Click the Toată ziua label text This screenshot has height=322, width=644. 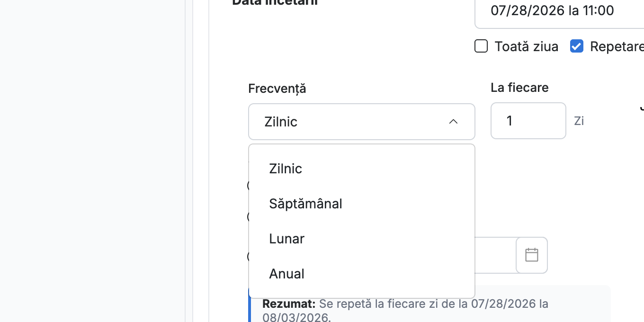pyautogui.click(x=527, y=46)
